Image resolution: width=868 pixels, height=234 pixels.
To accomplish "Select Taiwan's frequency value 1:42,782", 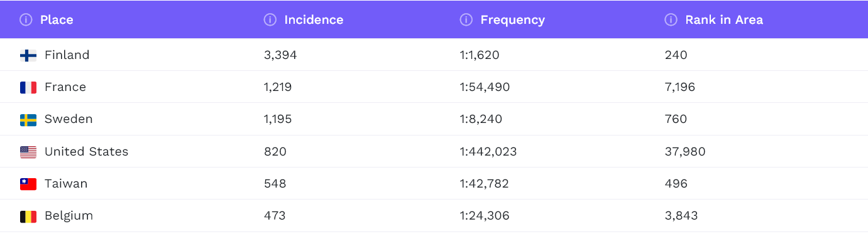I will [484, 184].
